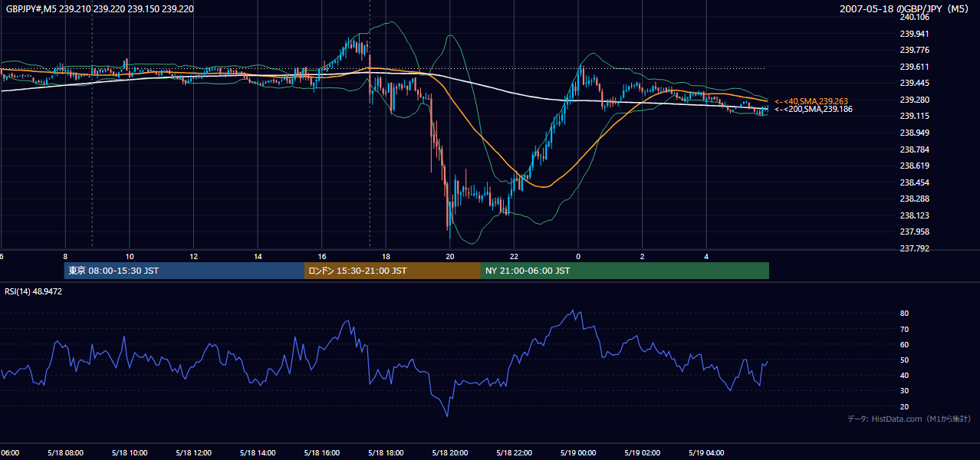Click hour tick 14 under price chart
980x460 pixels.
point(258,256)
